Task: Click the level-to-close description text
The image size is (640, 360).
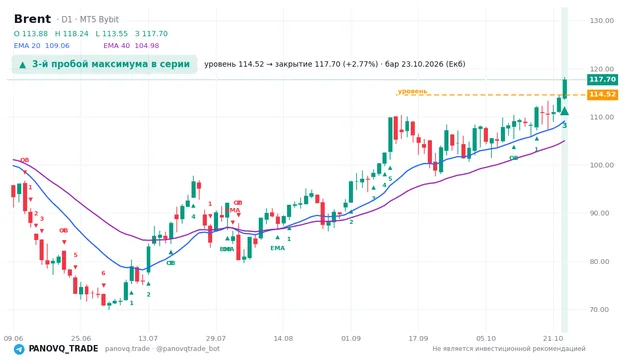Action: point(335,64)
